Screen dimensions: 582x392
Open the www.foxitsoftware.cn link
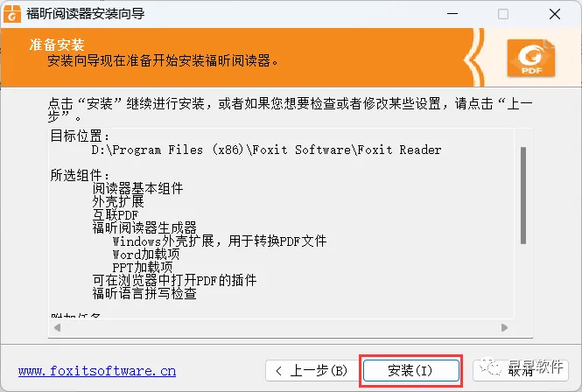pyautogui.click(x=97, y=371)
